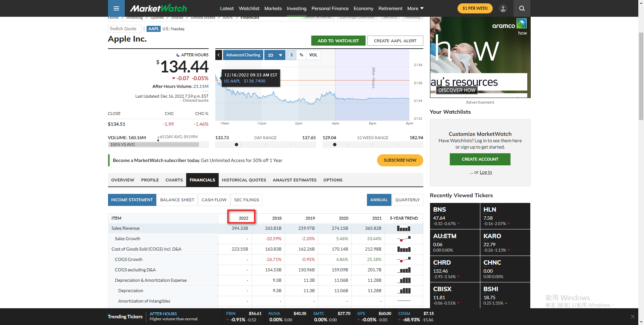Click the Switch Quote field
Image resolution: width=644 pixels, height=325 pixels.
[124, 29]
